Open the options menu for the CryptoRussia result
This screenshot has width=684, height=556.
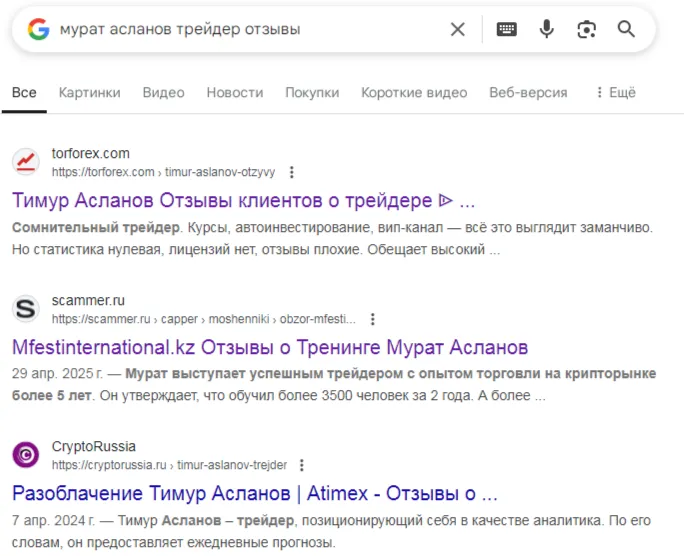[301, 465]
